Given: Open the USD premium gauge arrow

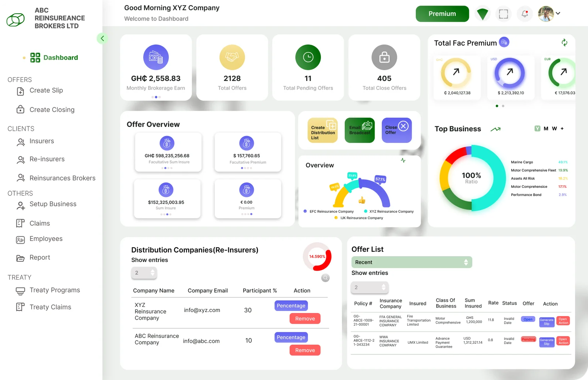Looking at the screenshot, I should pos(510,72).
